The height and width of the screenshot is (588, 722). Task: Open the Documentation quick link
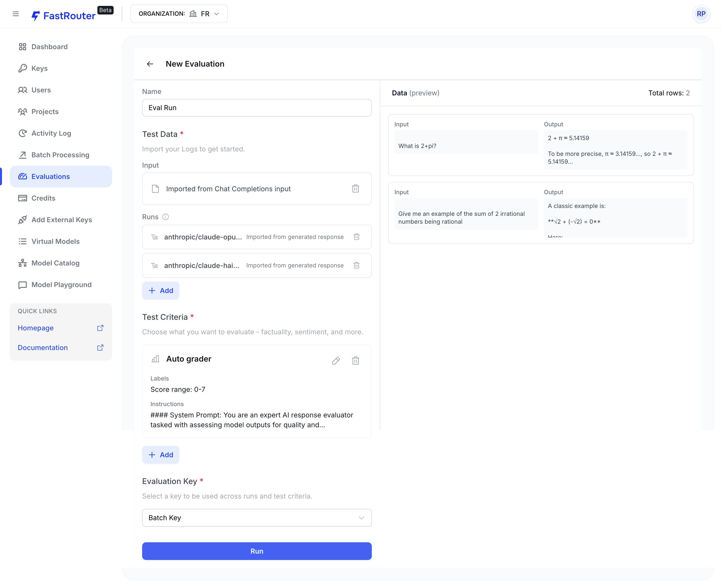pos(43,348)
